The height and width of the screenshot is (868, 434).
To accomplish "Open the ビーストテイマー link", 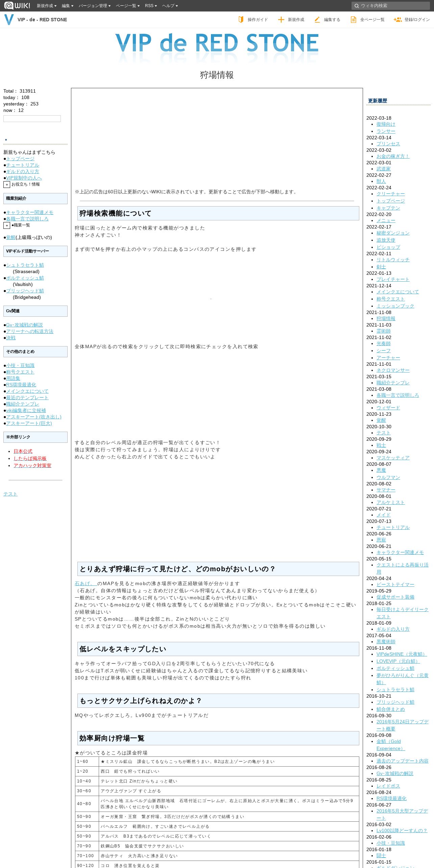I will pos(395,584).
